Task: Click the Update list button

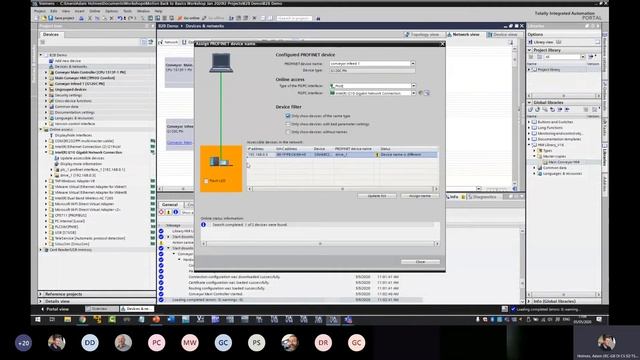Action: pos(377,196)
